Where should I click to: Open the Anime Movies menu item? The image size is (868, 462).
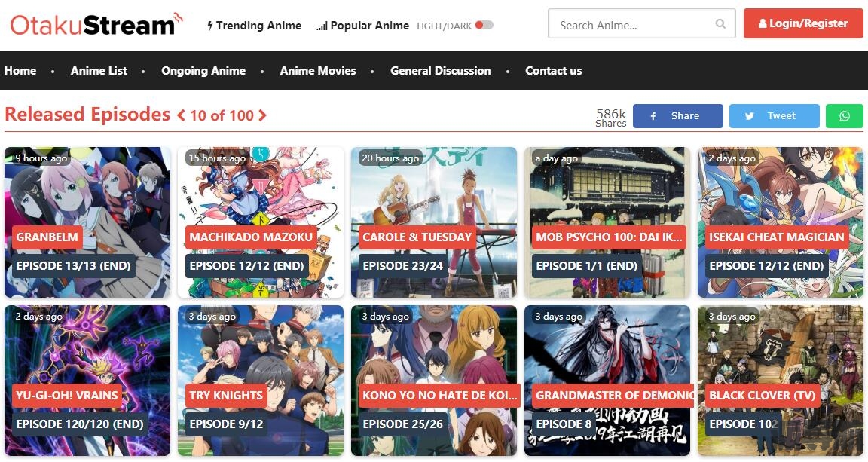pyautogui.click(x=318, y=71)
